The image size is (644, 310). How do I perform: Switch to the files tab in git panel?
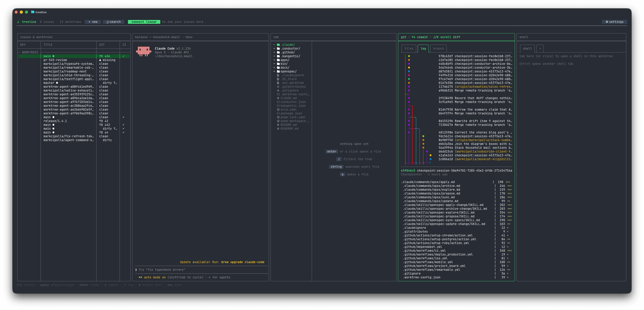tap(409, 48)
